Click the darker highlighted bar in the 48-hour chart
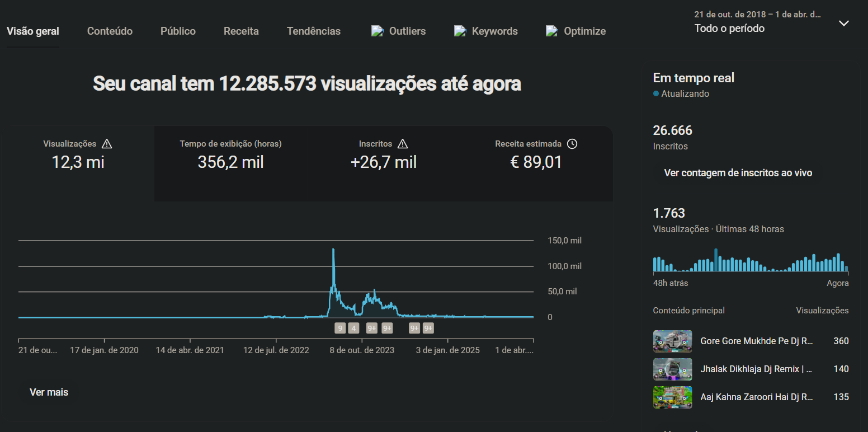 [716, 260]
